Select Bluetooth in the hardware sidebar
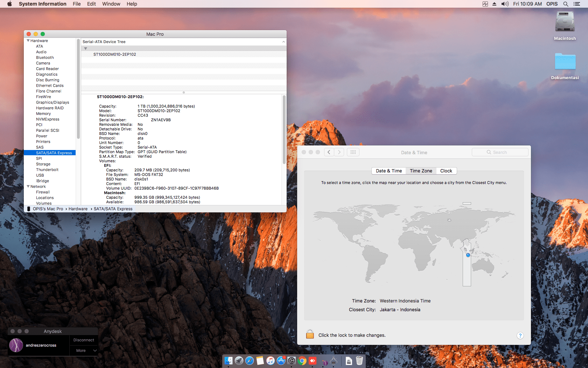Screen dimensions: 588x368 click(45, 57)
